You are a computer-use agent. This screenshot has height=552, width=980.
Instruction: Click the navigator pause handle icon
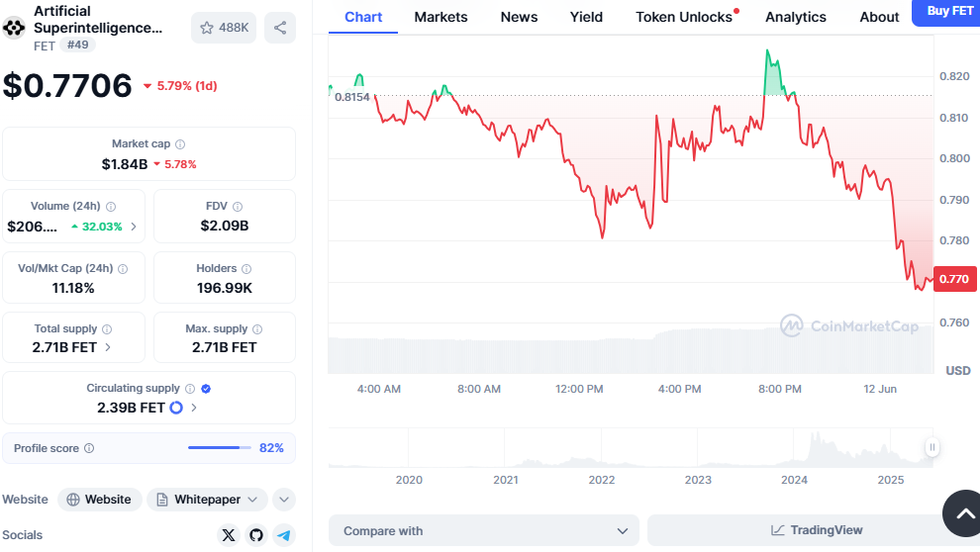click(x=931, y=447)
